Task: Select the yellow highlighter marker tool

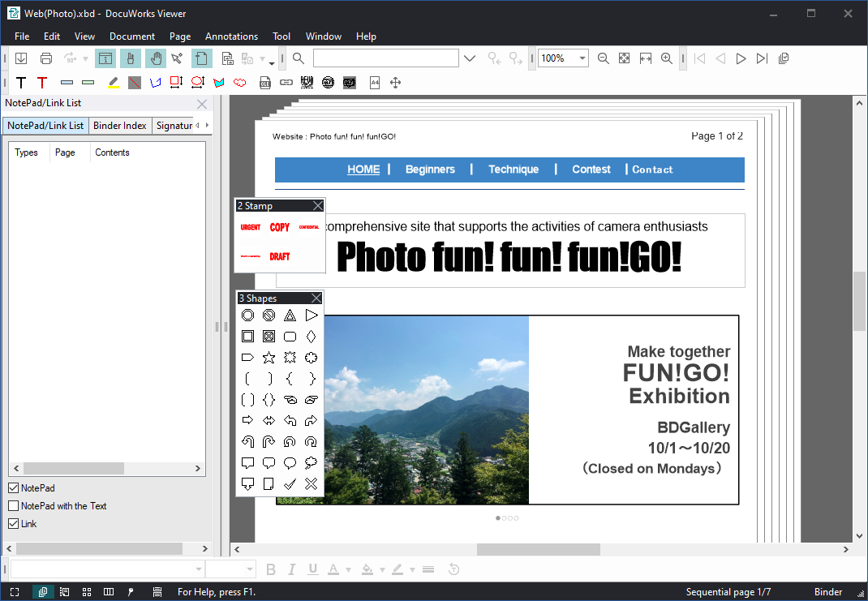Action: (114, 83)
